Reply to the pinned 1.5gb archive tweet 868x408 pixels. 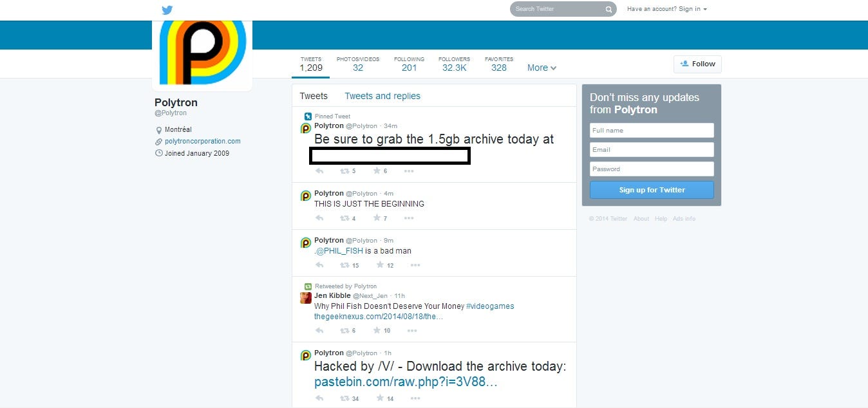coord(319,171)
